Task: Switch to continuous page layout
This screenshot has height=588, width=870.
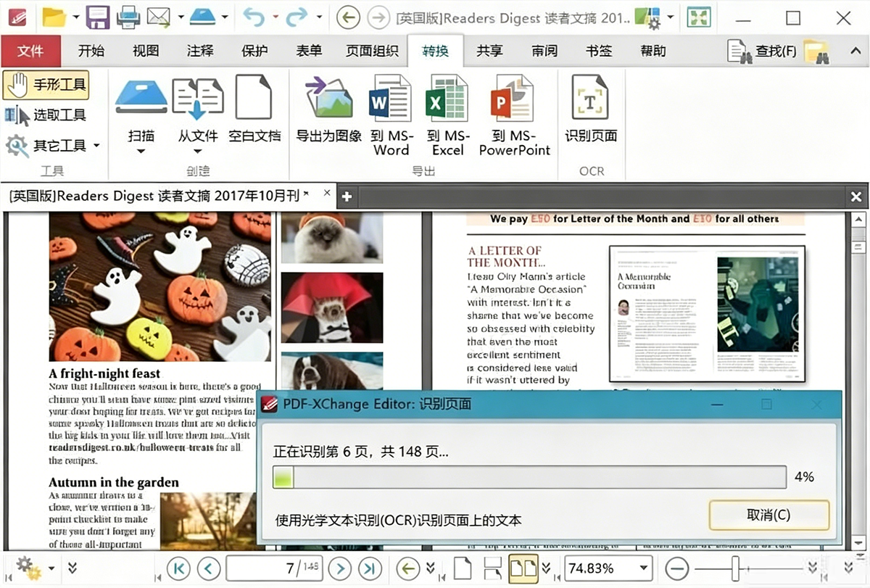Action: click(492, 568)
